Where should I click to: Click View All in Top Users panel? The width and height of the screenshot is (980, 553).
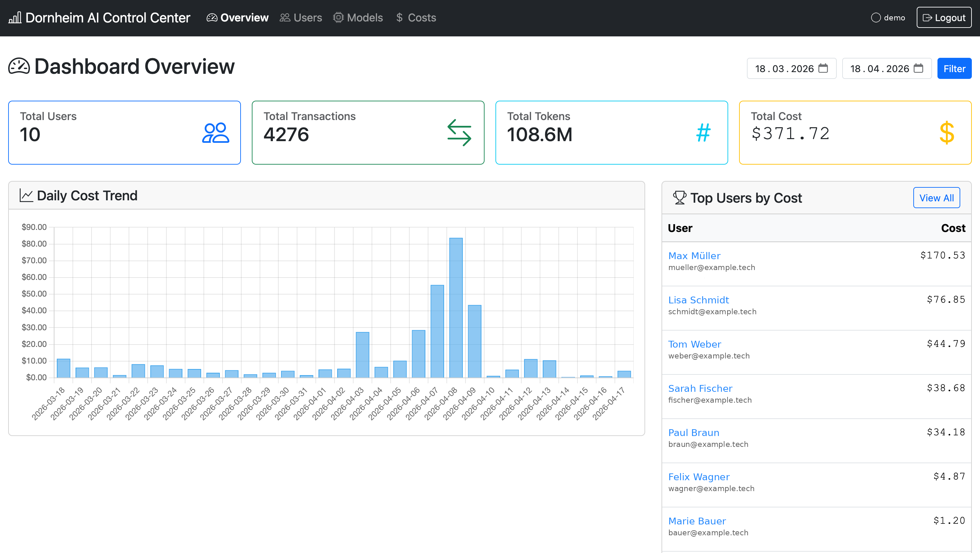(x=936, y=197)
